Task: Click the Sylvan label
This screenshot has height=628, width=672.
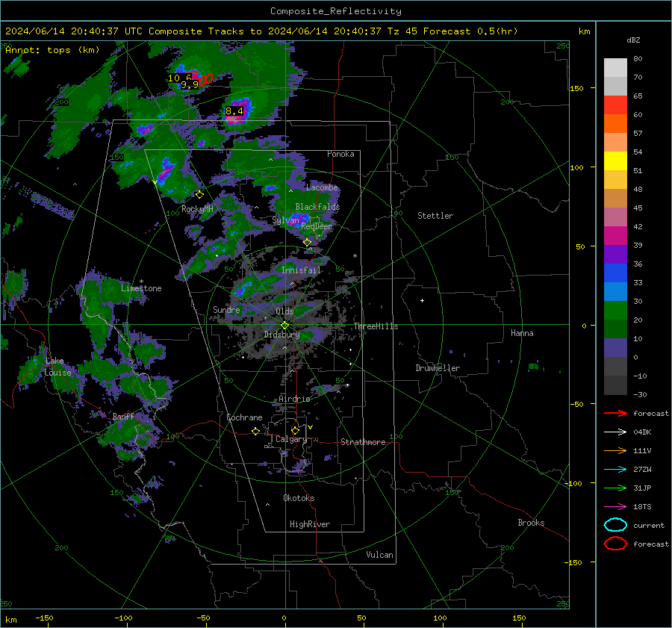Action: [285, 220]
